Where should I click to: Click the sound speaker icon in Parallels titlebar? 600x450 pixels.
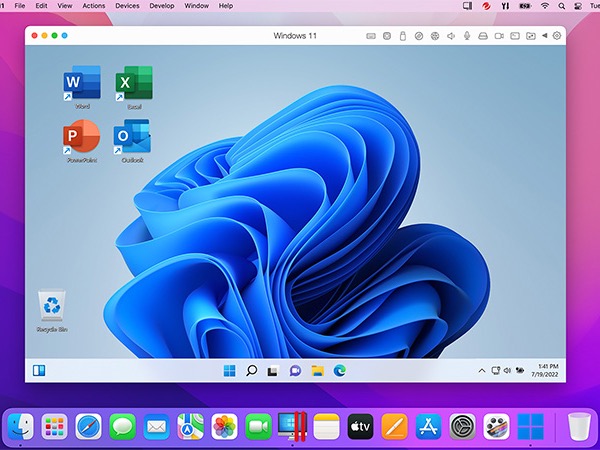click(x=451, y=36)
